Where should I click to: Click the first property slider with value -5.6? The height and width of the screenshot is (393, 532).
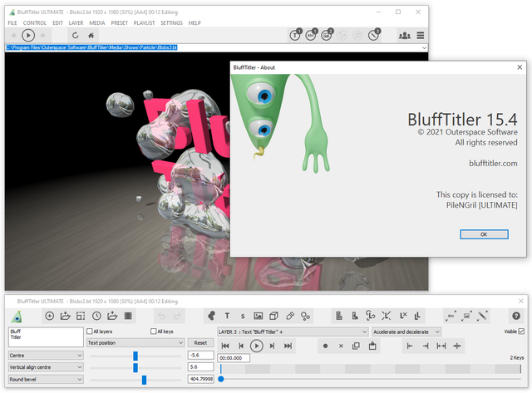135,356
